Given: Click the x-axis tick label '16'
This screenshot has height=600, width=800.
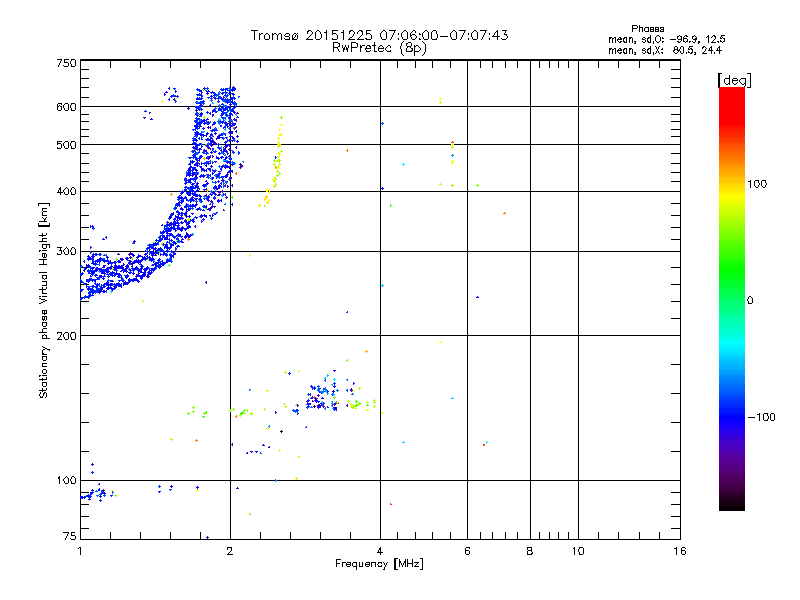Looking at the screenshot, I should click(x=680, y=551).
